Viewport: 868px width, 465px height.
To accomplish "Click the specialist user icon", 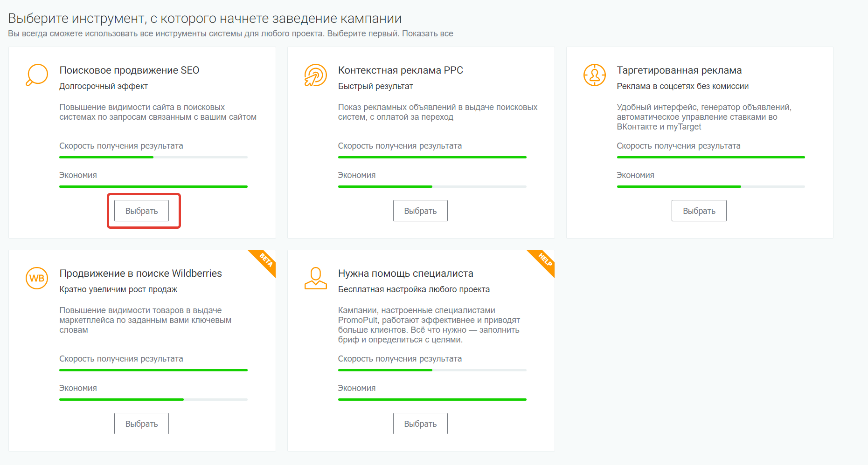I will click(x=316, y=278).
